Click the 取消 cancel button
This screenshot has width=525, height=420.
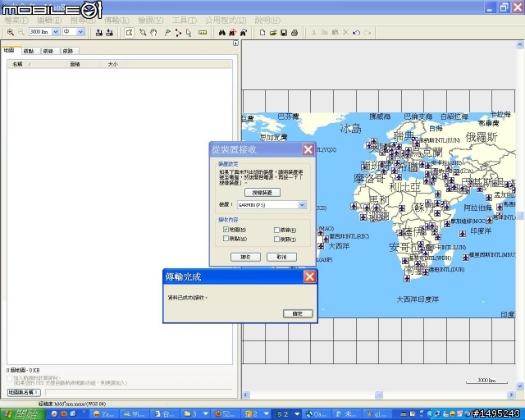pyautogui.click(x=281, y=257)
